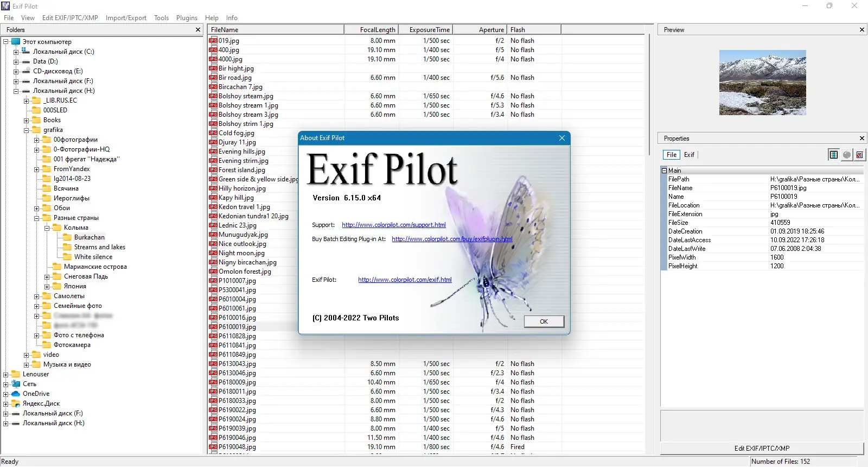Collapse the Колыма folder node
The height and width of the screenshot is (467, 868).
coord(47,228)
